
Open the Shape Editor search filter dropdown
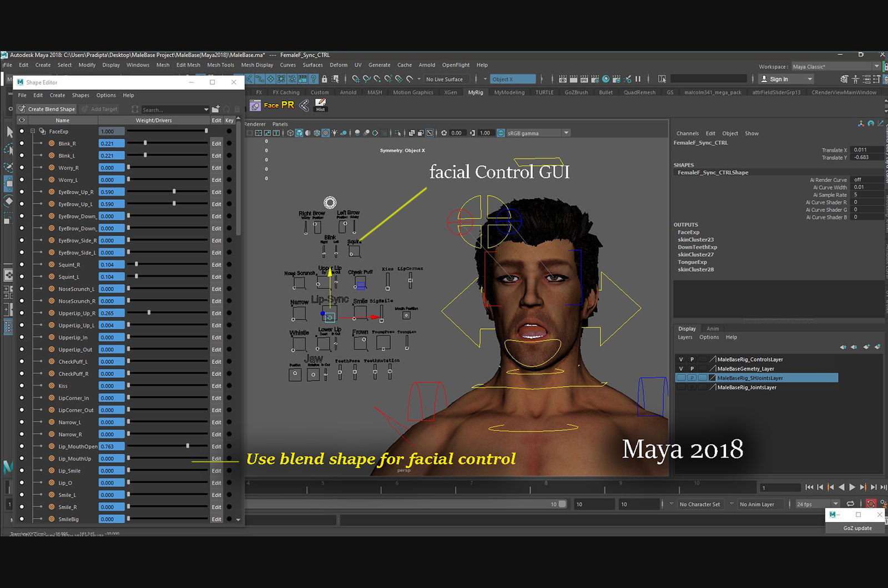(206, 110)
